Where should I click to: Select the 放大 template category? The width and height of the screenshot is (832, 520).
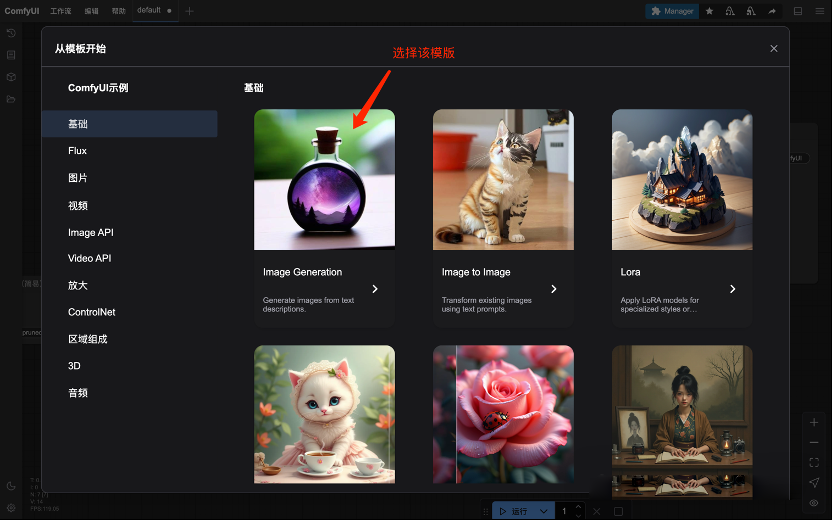tap(129, 285)
